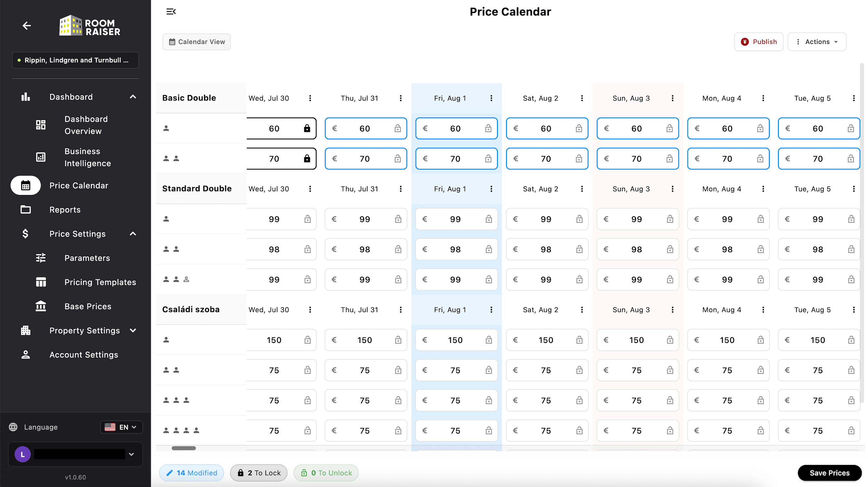
Task: Open the three-dot menu for Basic Double Fri, Aug 1
Action: [x=491, y=98]
